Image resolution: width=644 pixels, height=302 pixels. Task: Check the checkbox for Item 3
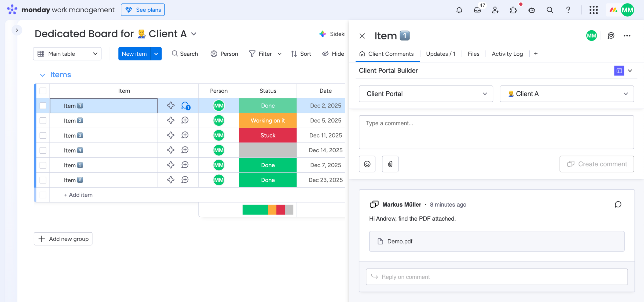pyautogui.click(x=43, y=135)
